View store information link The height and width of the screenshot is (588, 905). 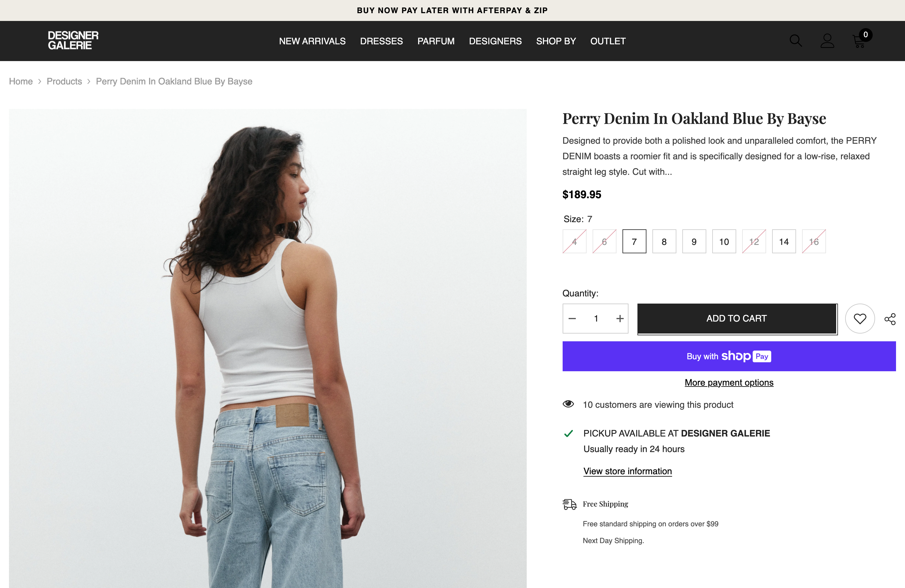pyautogui.click(x=627, y=471)
